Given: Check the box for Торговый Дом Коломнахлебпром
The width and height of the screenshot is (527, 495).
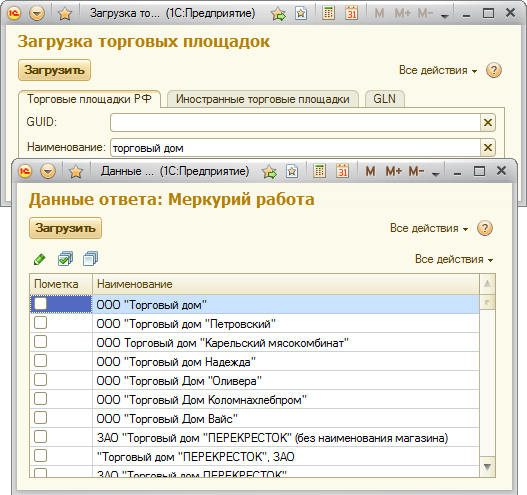Looking at the screenshot, I should [41, 399].
